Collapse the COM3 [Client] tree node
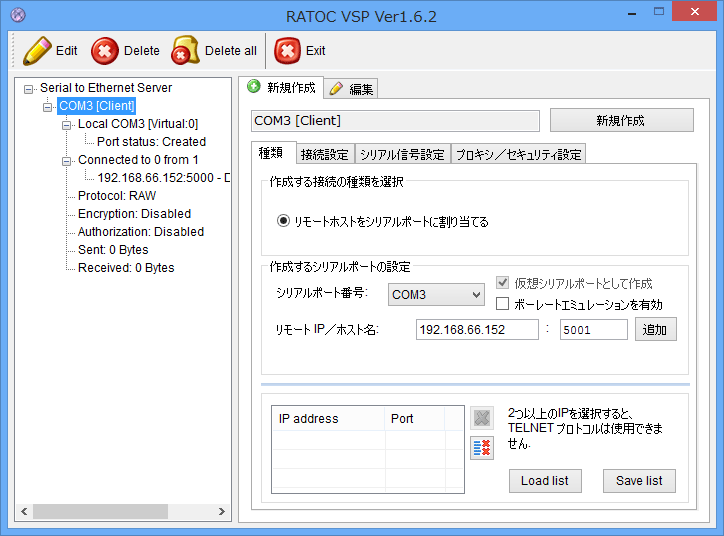Image resolution: width=724 pixels, height=536 pixels. (47, 107)
